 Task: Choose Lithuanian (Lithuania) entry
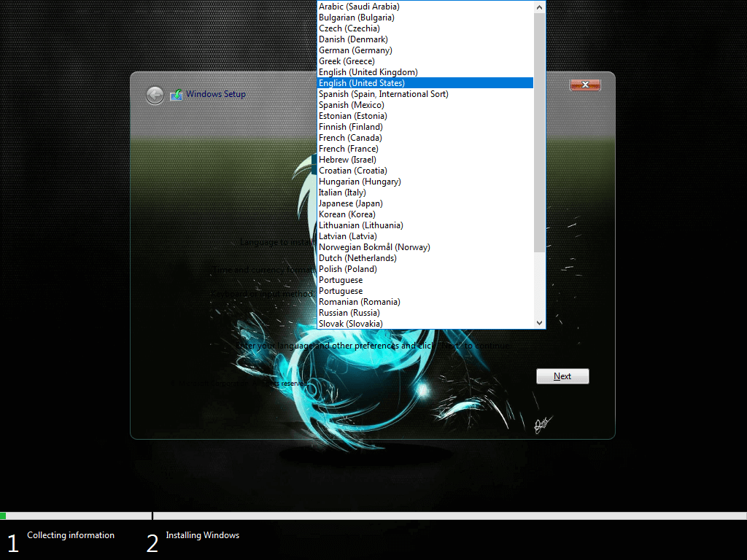tap(425, 226)
